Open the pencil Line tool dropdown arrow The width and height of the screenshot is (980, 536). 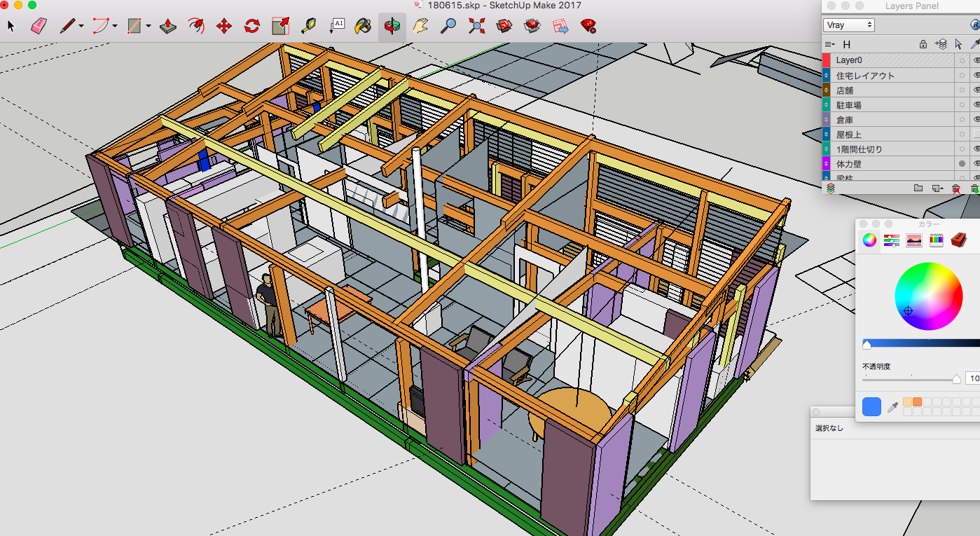click(81, 27)
